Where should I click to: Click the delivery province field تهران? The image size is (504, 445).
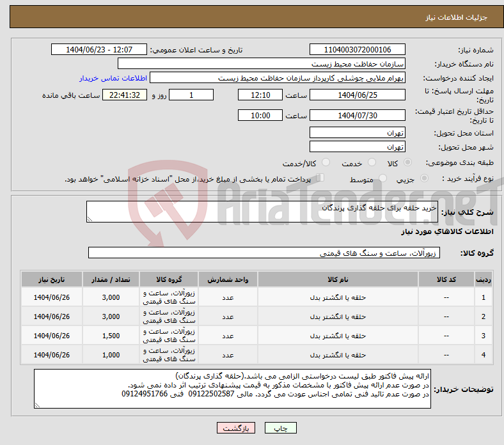[x=357, y=132]
